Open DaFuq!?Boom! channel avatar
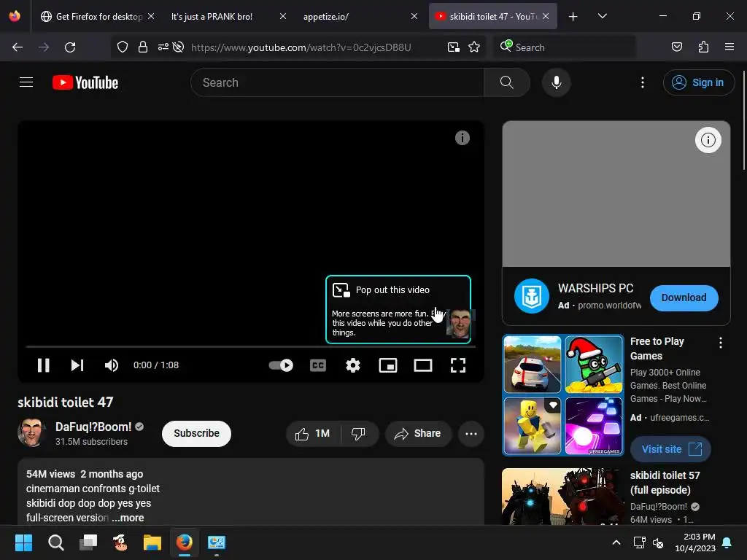Screen dimensions: 747x560 pyautogui.click(x=32, y=432)
